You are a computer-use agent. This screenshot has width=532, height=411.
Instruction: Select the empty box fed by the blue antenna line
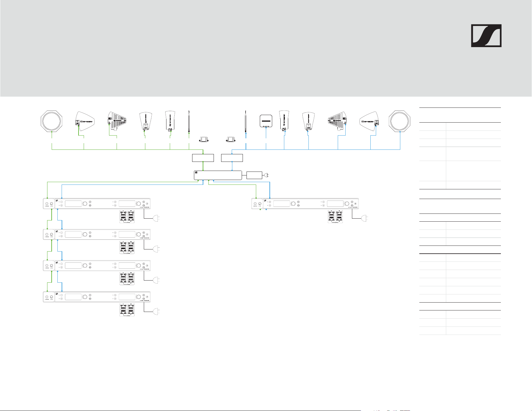click(x=232, y=158)
